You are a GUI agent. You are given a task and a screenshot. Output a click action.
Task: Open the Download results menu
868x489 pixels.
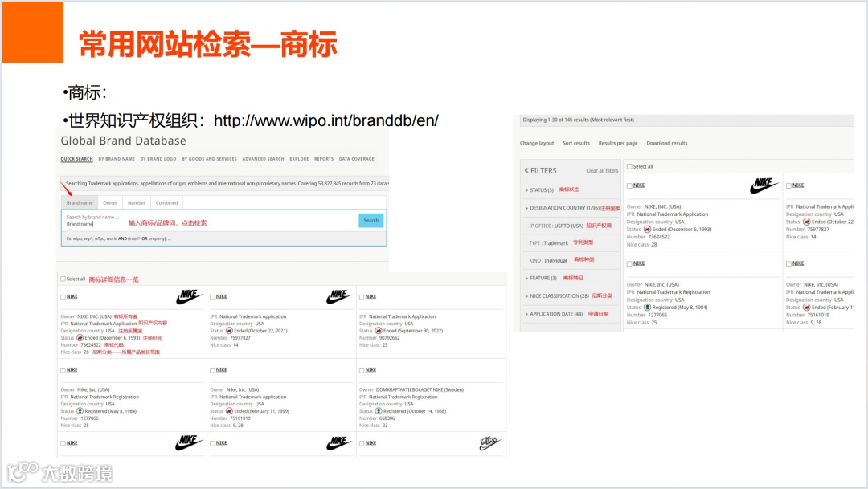pos(667,143)
